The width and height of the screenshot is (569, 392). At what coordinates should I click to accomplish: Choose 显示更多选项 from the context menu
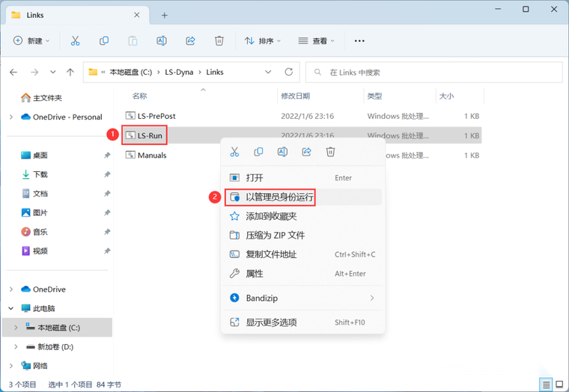[302, 322]
